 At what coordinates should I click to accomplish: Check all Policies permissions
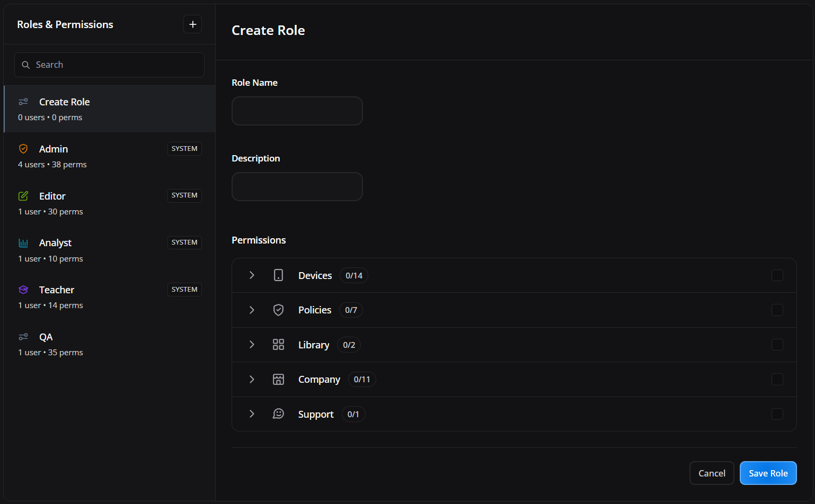(777, 310)
